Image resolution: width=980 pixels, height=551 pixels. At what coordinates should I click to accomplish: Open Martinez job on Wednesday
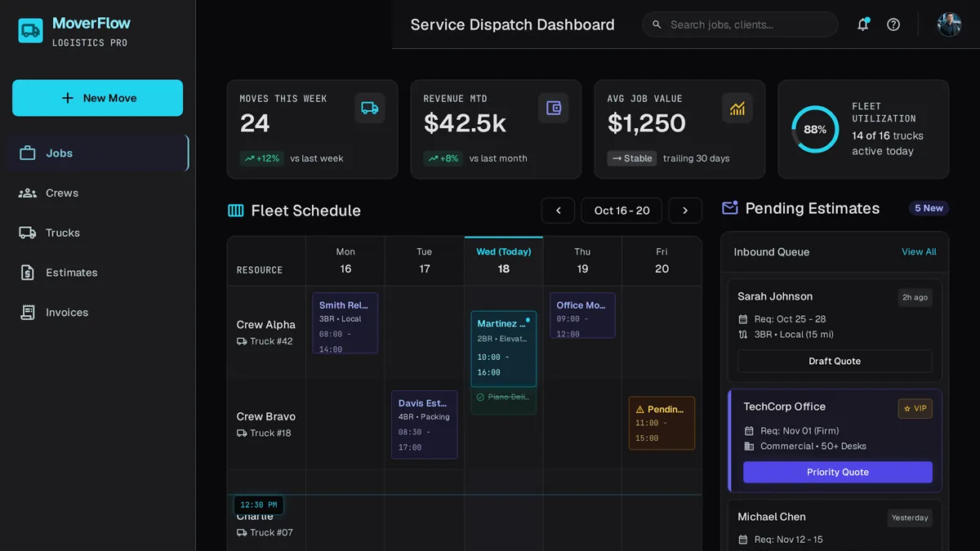(x=504, y=349)
